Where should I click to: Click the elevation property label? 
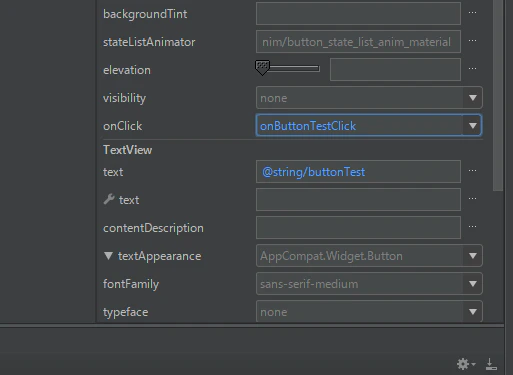[127, 70]
